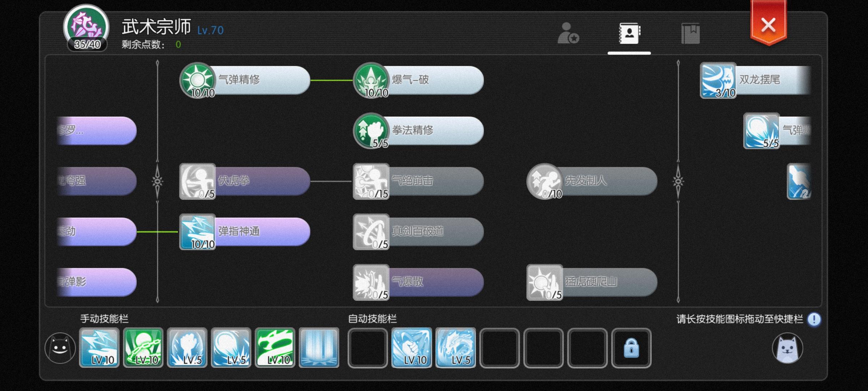Switch to the contact card skill tab

pos(629,33)
